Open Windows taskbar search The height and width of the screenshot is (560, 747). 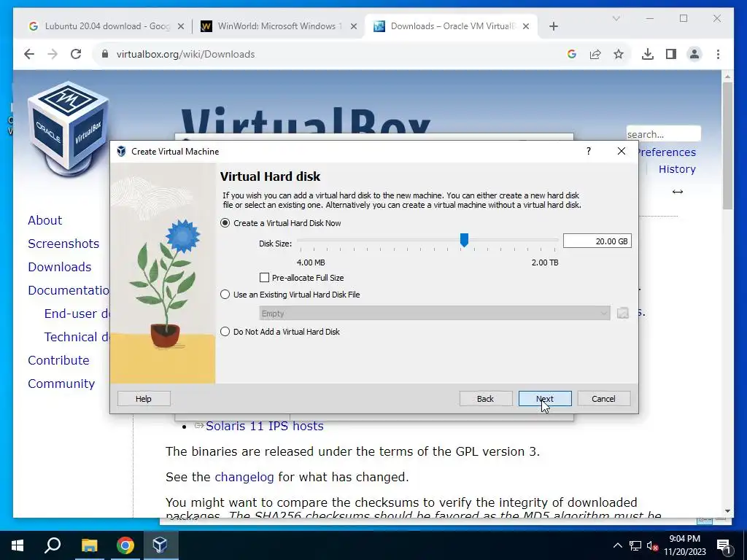pyautogui.click(x=53, y=545)
